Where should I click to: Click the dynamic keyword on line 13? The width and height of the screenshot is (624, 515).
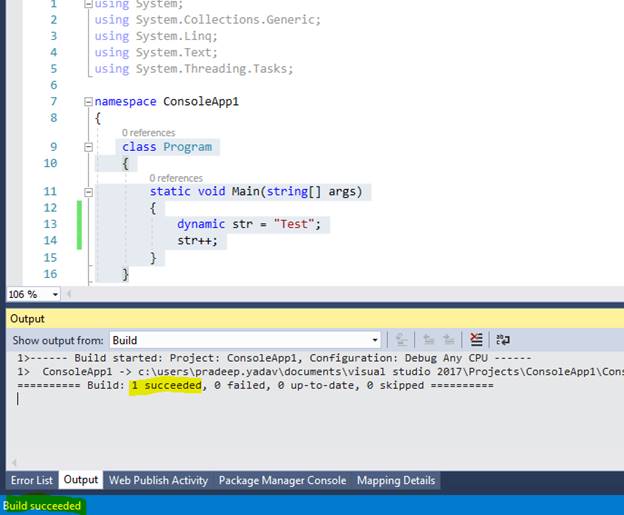click(201, 224)
